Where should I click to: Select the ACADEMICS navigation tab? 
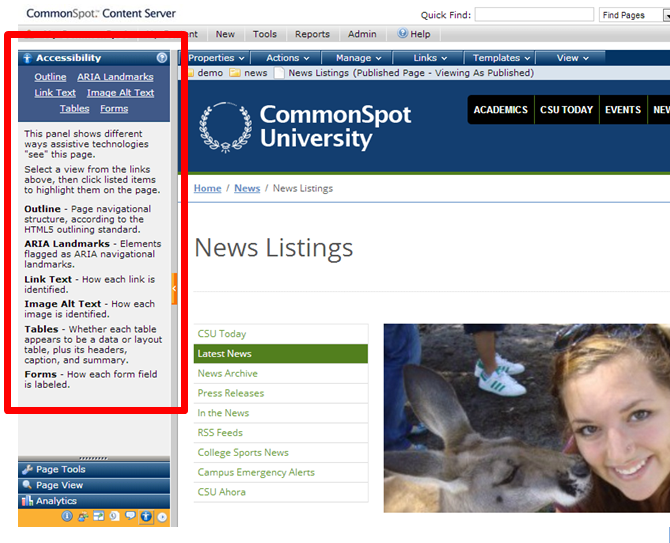click(500, 110)
